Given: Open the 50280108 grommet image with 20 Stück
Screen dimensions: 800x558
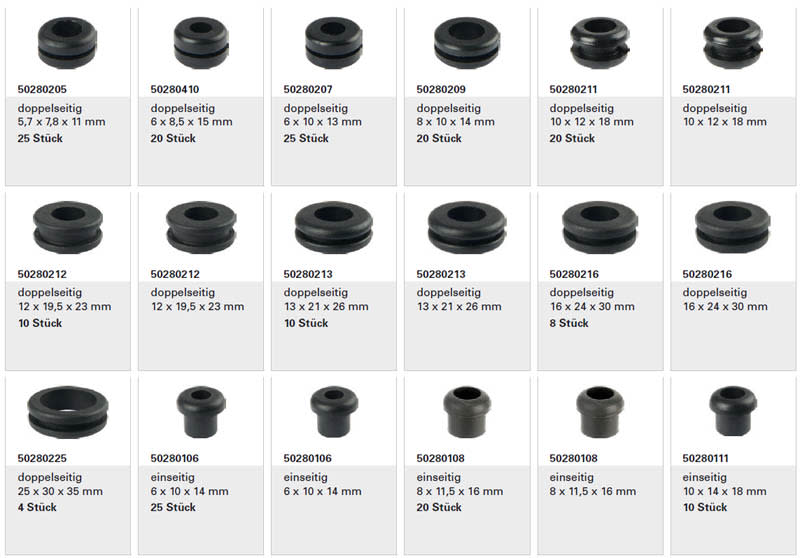Looking at the screenshot, I should click(x=467, y=412).
